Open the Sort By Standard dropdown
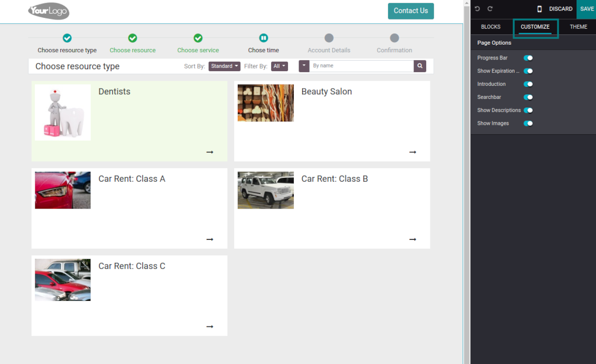Viewport: 596px width, 364px height. coord(224,66)
